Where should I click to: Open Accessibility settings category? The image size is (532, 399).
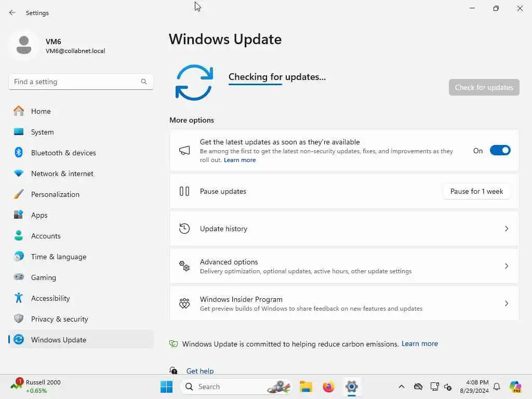click(x=81, y=298)
